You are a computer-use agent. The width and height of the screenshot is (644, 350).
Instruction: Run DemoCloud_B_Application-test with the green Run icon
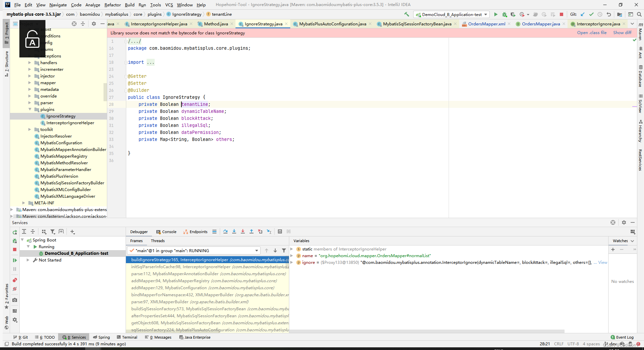coord(496,14)
